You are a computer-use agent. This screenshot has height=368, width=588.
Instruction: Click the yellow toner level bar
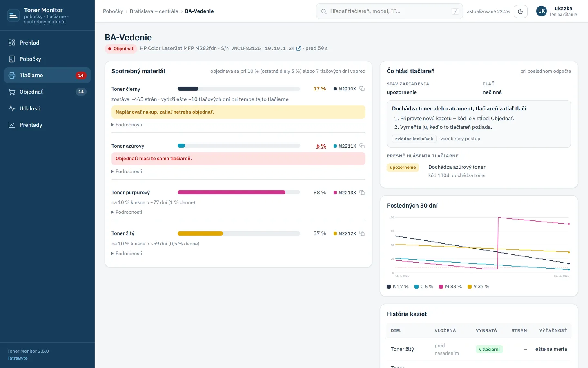tap(239, 233)
